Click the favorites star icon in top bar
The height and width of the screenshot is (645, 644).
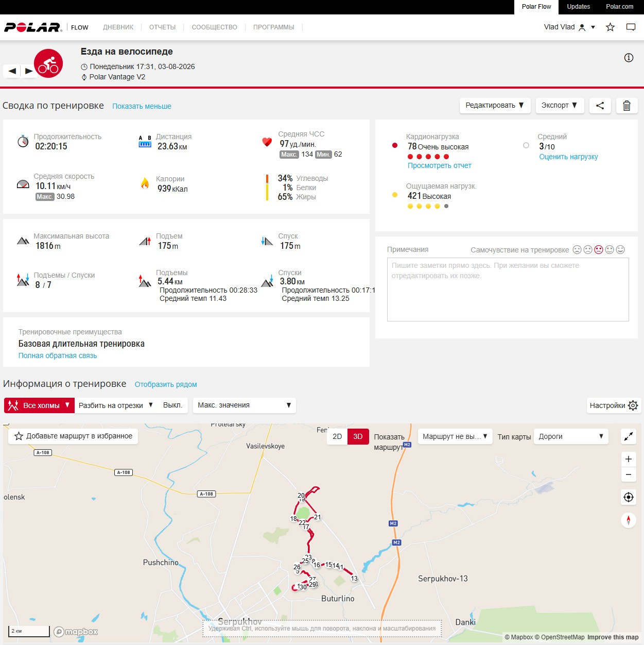point(610,27)
